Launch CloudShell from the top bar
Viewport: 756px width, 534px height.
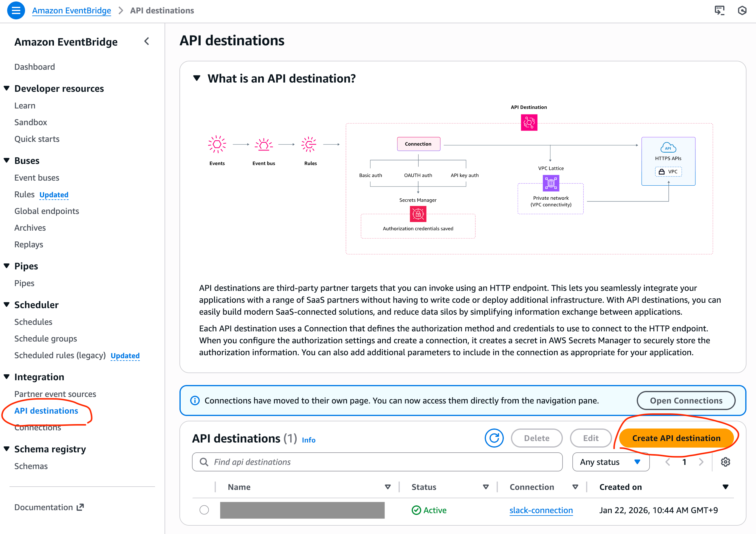click(719, 10)
